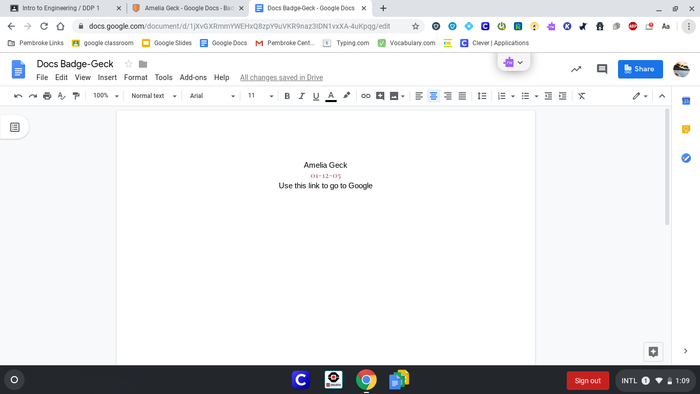Share the document with Share button
Image resolution: width=700 pixels, height=394 pixels.
[x=640, y=69]
